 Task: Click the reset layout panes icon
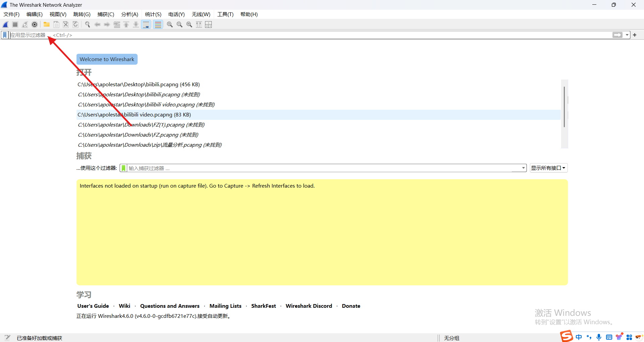click(208, 25)
